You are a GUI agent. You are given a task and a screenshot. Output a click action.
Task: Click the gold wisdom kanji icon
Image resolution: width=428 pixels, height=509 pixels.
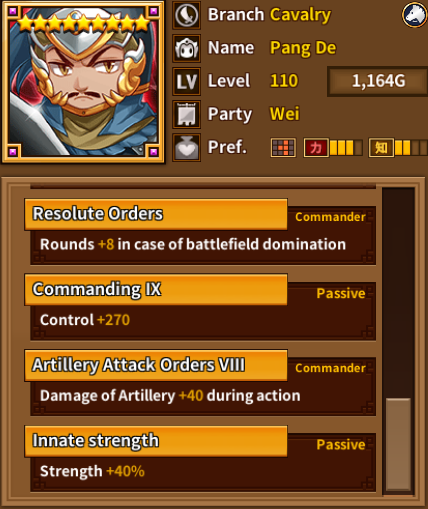coord(381,148)
